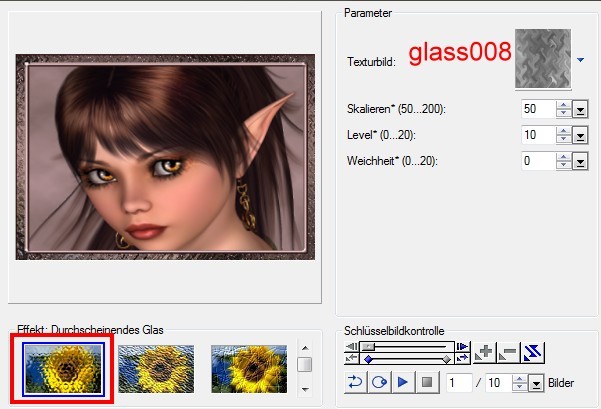Go to the next frame button
601x409 pixels.
(x=463, y=347)
